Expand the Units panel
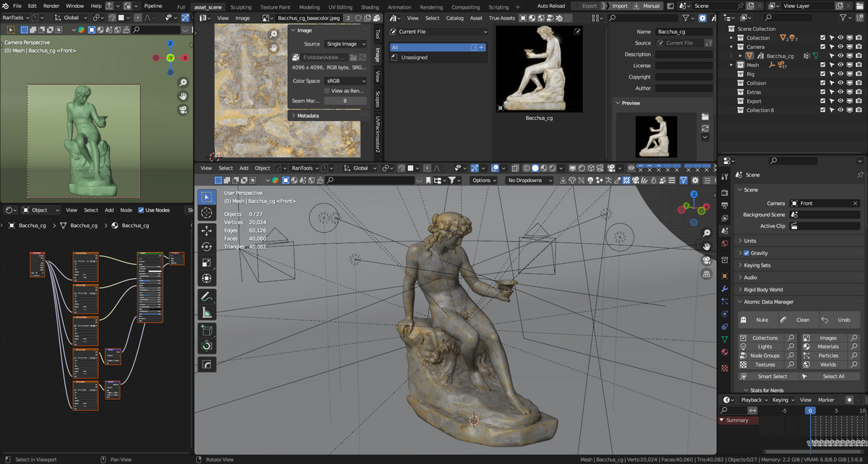 pos(799,241)
